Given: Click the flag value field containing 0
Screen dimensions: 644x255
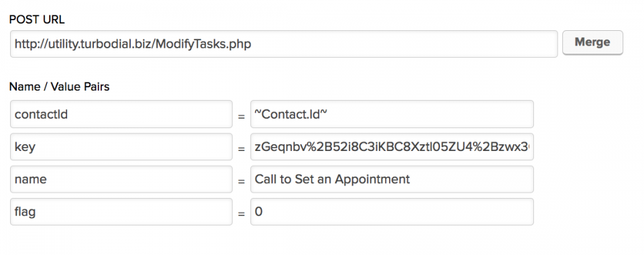Looking at the screenshot, I should (x=392, y=211).
